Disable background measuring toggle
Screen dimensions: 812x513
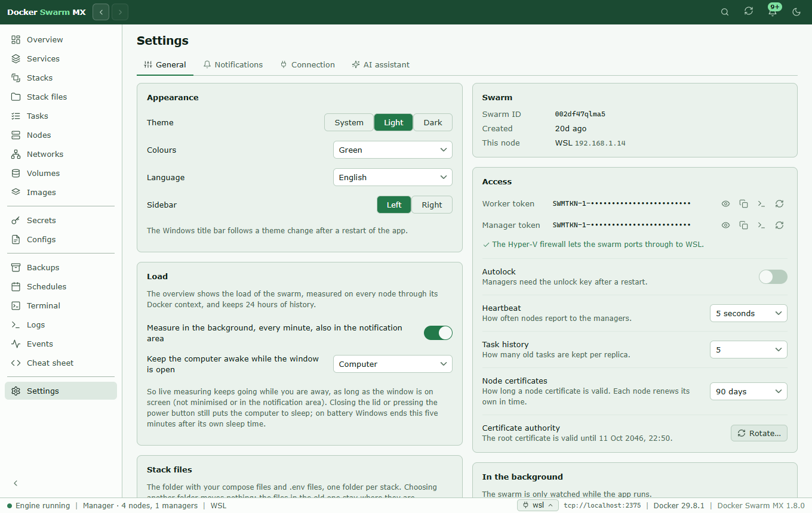coord(438,333)
